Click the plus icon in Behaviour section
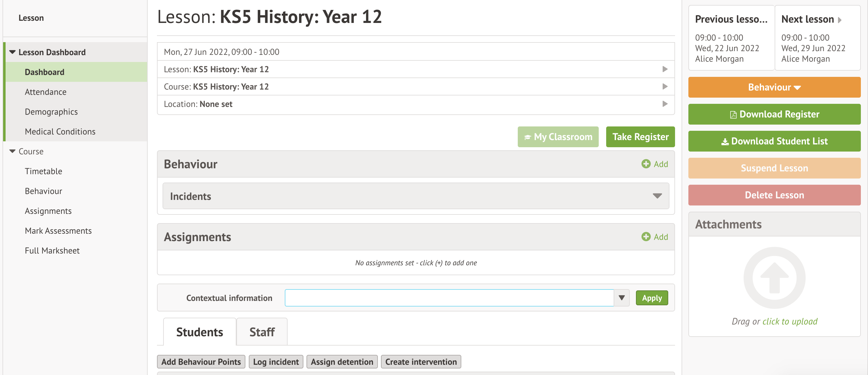 (x=646, y=164)
